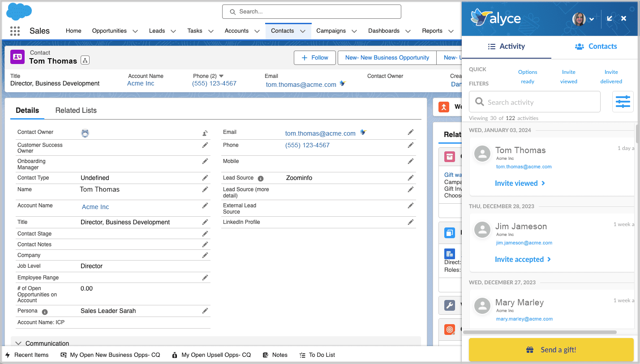Click the Alyce logo in the panel

point(496,18)
